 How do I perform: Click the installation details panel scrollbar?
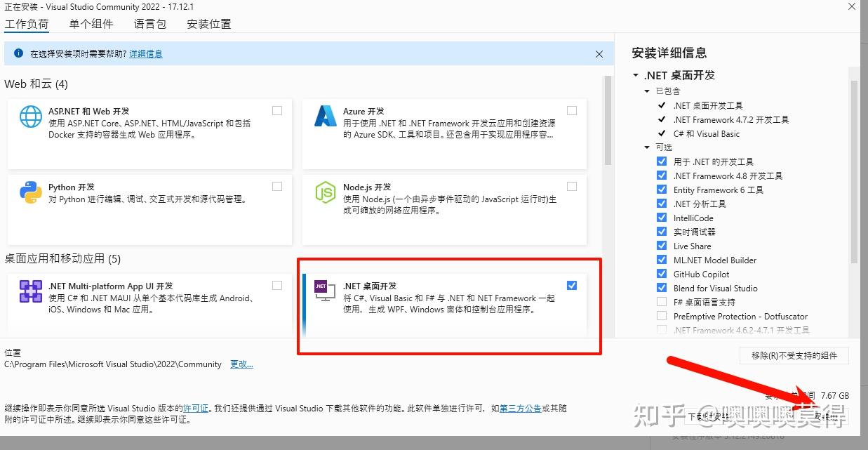click(x=854, y=172)
